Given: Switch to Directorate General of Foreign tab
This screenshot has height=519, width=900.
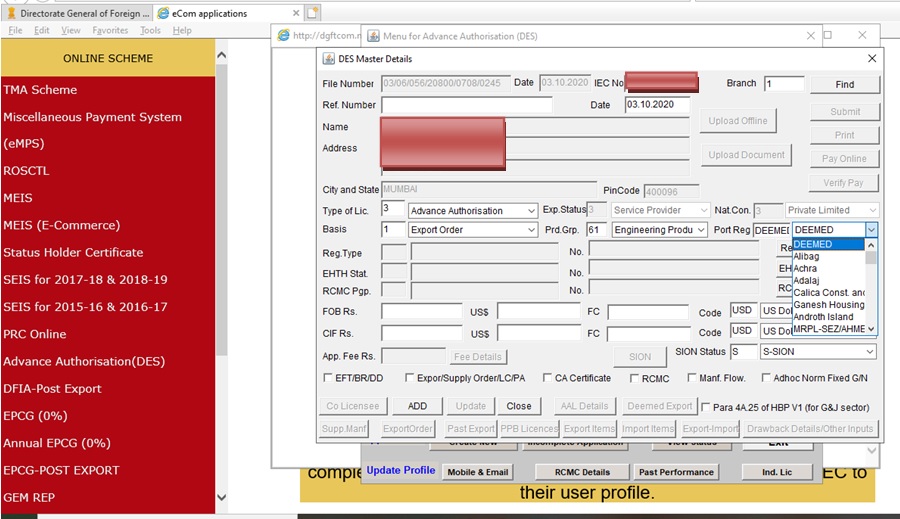Looking at the screenshot, I should click(x=78, y=13).
